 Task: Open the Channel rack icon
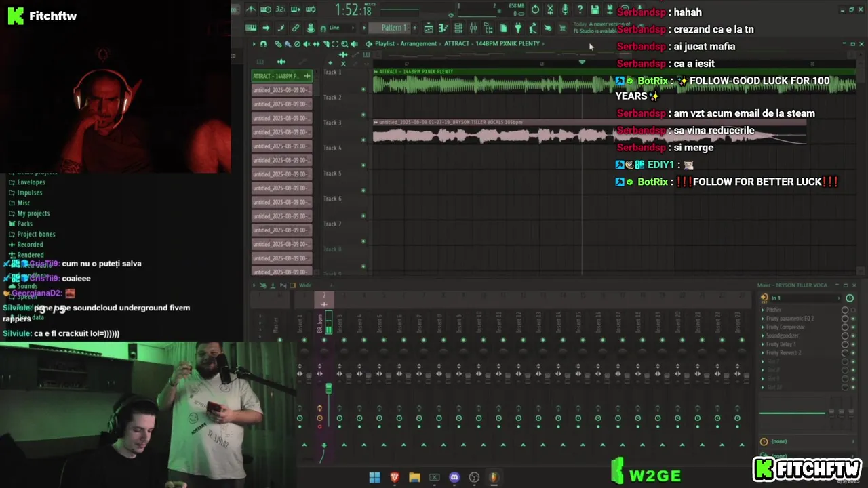click(458, 28)
